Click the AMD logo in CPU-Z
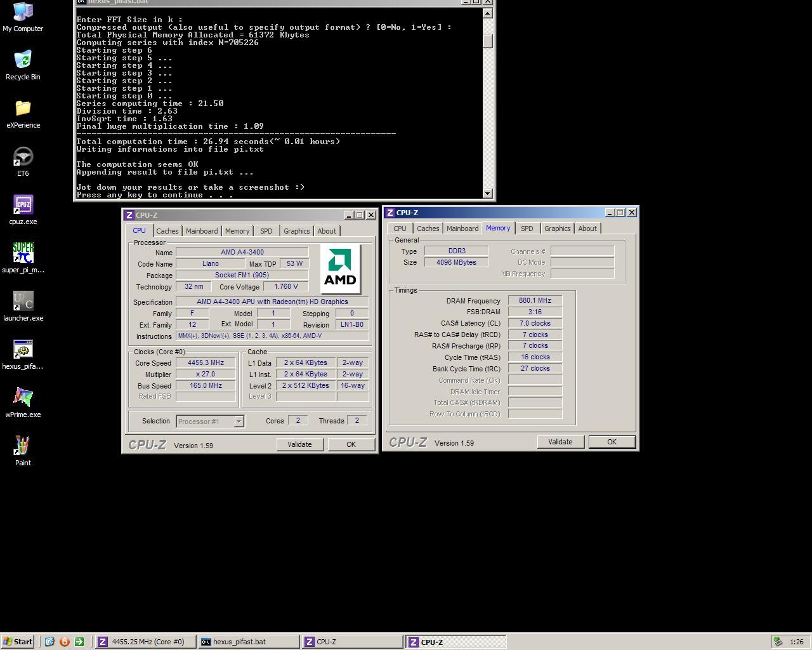The width and height of the screenshot is (812, 650). point(340,269)
